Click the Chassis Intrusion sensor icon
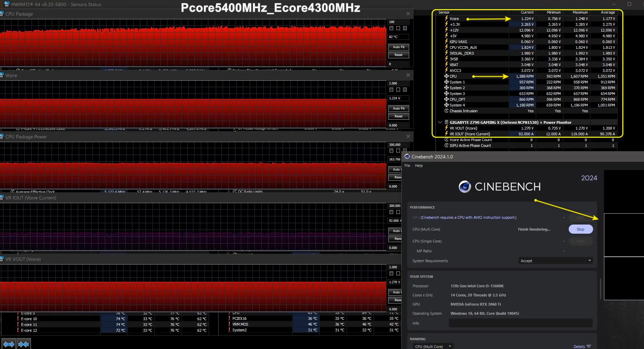644x349 pixels. 447,111
